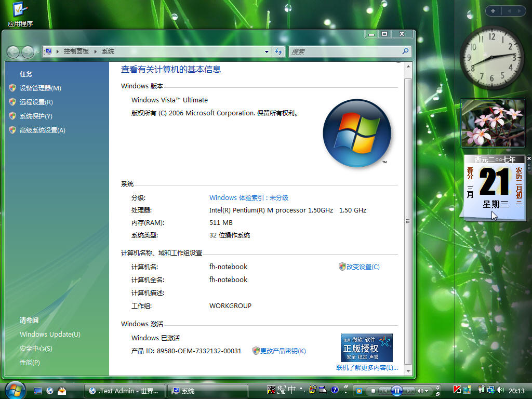
Task: Stop playback in the media player toolbar
Action: (x=373, y=391)
